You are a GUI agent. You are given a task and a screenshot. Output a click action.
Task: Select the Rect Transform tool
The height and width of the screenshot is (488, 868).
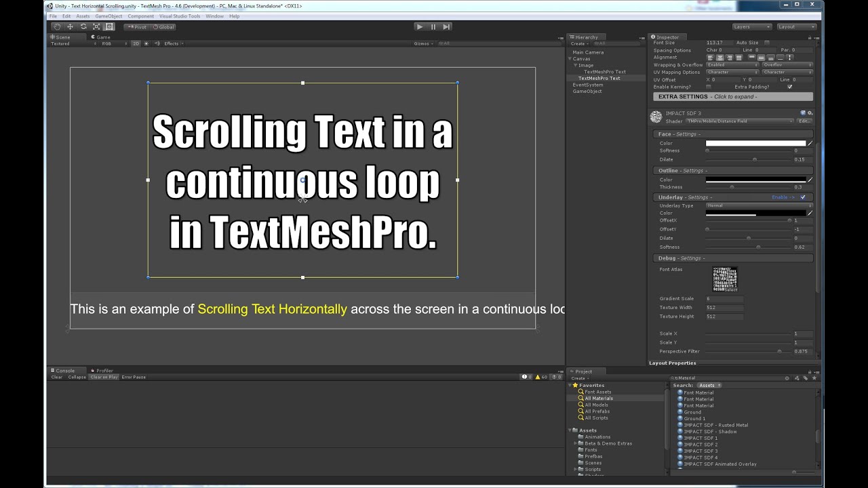pos(109,26)
